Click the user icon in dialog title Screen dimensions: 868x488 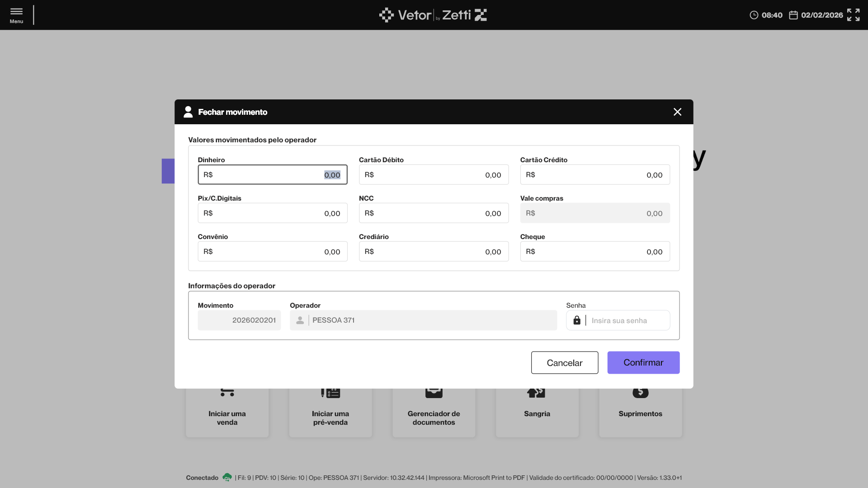(188, 112)
